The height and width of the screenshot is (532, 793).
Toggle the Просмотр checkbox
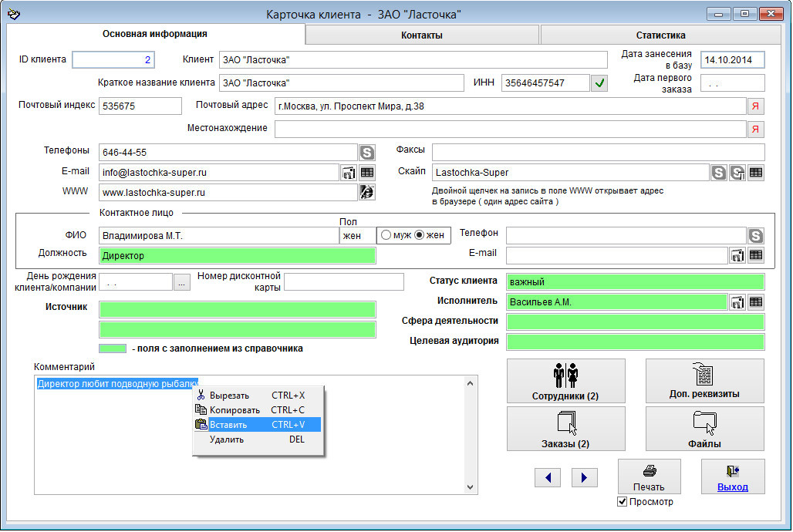[623, 502]
